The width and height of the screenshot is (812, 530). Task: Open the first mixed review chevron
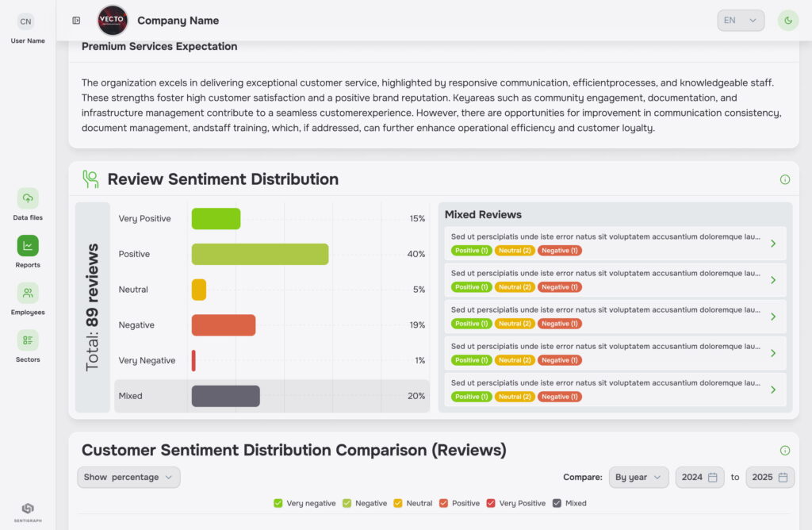coord(773,244)
